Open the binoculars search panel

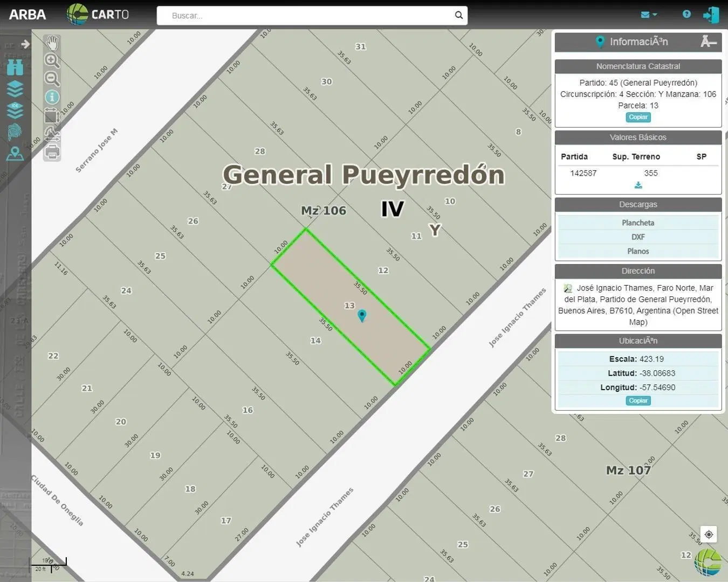(x=15, y=67)
